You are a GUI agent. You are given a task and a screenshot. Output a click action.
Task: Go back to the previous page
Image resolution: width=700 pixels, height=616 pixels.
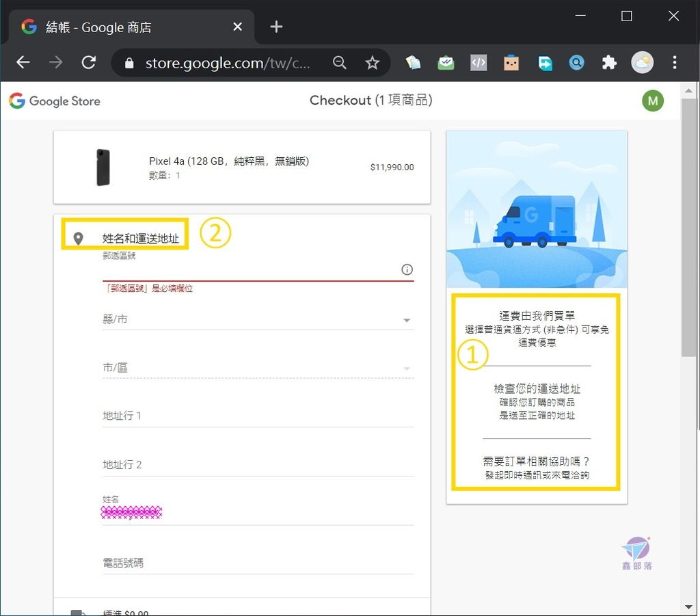[x=23, y=62]
